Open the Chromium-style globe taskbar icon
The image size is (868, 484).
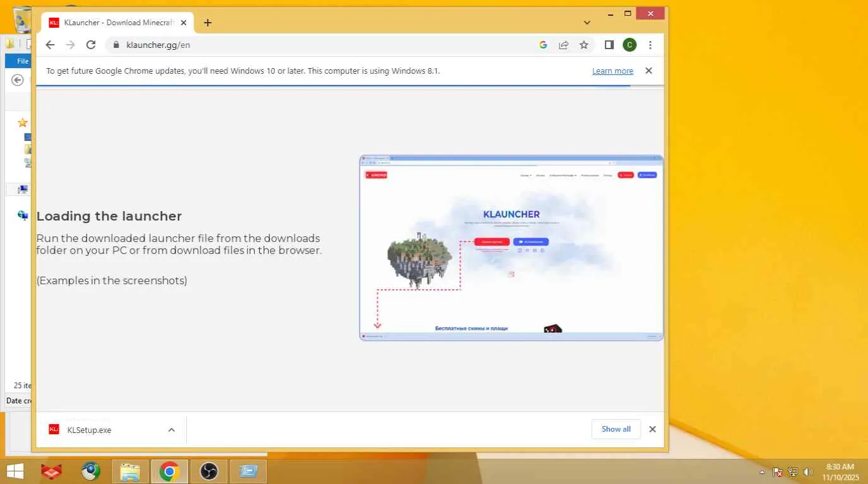pyautogui.click(x=91, y=471)
